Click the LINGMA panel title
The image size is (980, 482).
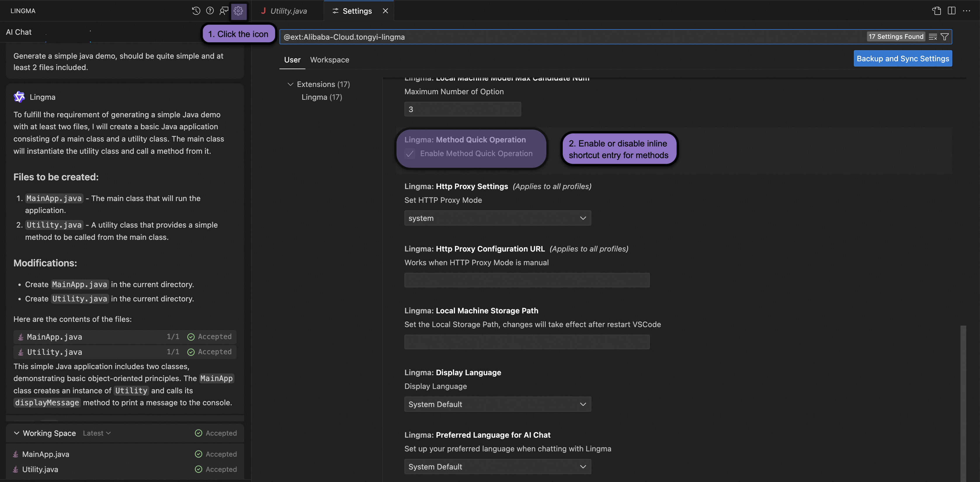pyautogui.click(x=23, y=11)
